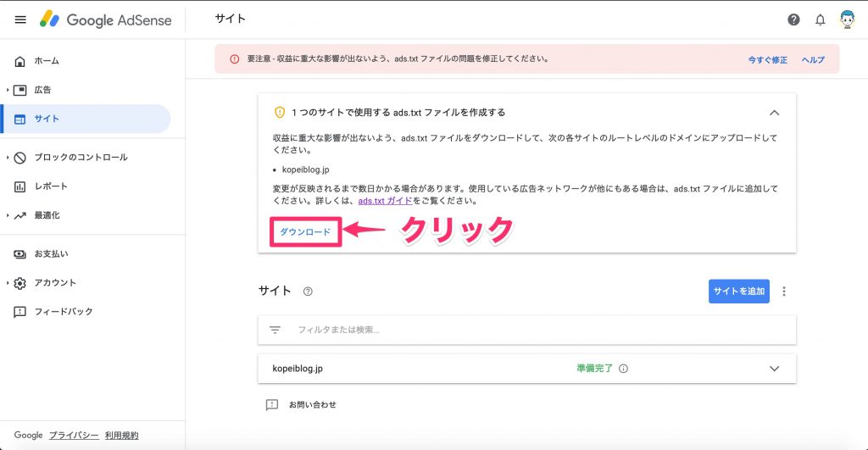Click the filter icon in search bar
Image resolution: width=868 pixels, height=450 pixels.
(275, 330)
